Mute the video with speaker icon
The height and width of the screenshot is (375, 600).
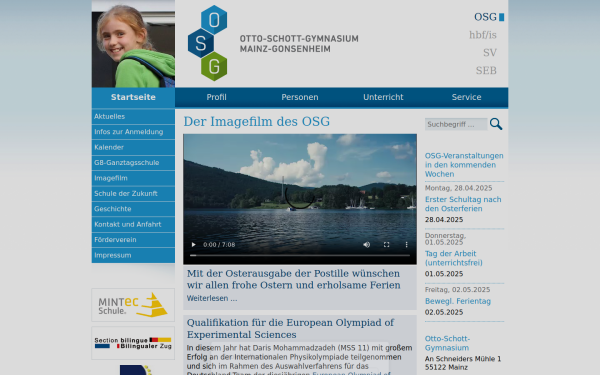[x=367, y=245]
